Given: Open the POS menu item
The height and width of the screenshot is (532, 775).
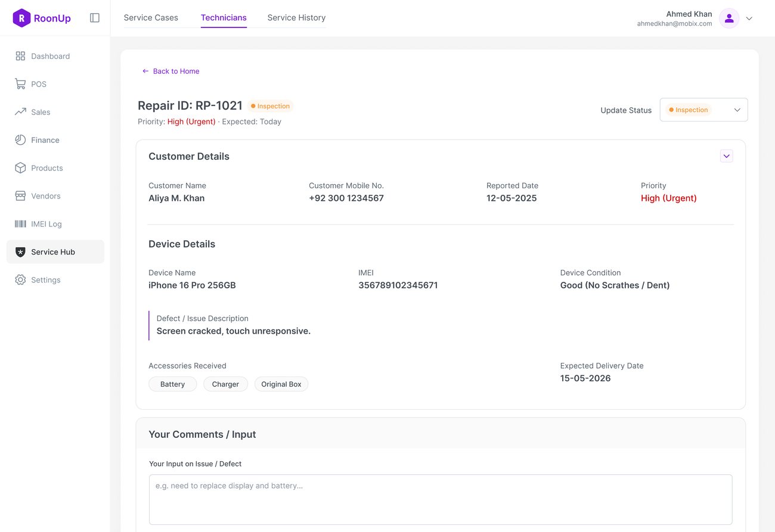Looking at the screenshot, I should pos(55,84).
